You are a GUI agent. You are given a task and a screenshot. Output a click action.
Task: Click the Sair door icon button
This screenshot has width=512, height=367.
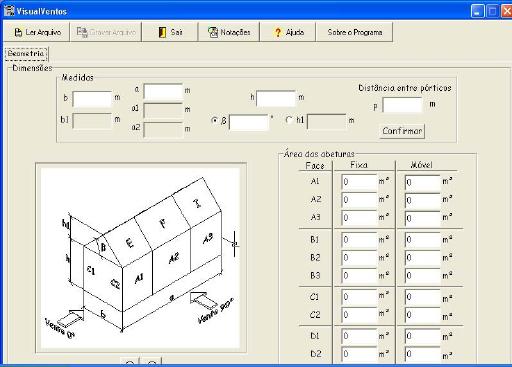point(170,32)
